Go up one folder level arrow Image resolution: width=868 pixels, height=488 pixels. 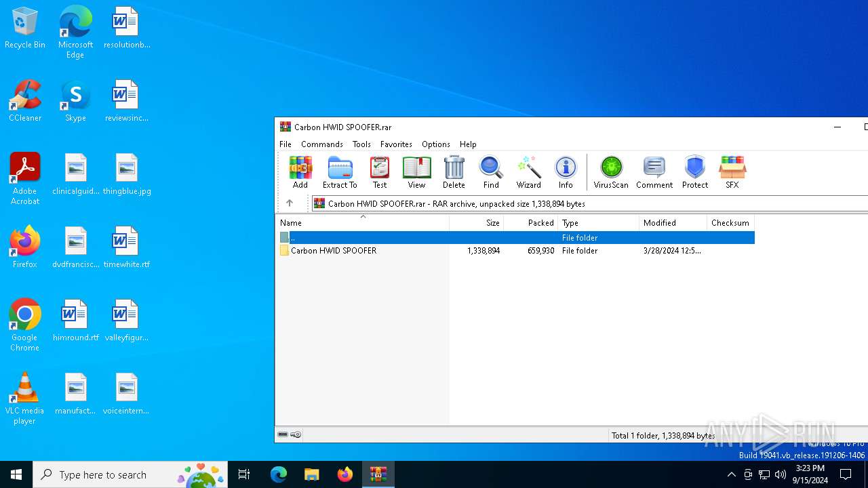(x=290, y=203)
